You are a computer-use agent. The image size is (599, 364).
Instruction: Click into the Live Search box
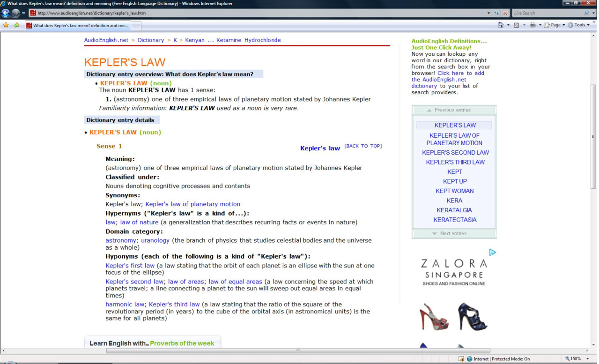[547, 13]
